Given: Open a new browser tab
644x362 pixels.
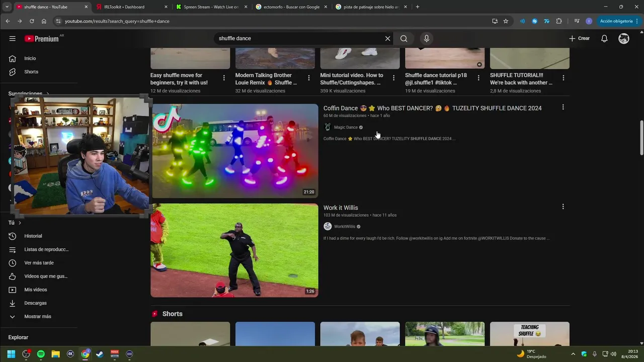Looking at the screenshot, I should 418,7.
